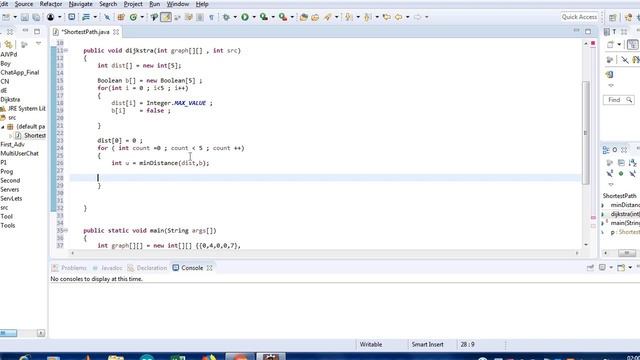Click the editor vertical scrollbar
640x360 pixels.
point(586,133)
